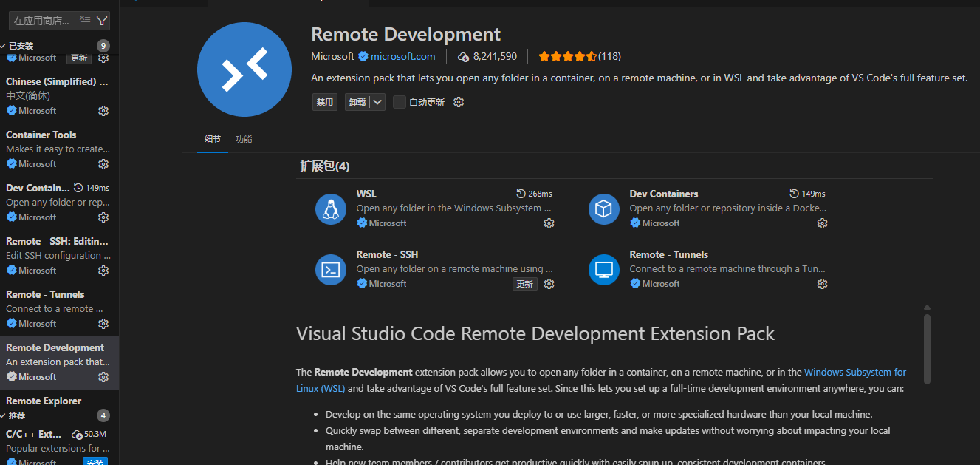This screenshot has height=465, width=980.
Task: Open the 卸载 uninstall dropdown arrow
Action: click(377, 102)
